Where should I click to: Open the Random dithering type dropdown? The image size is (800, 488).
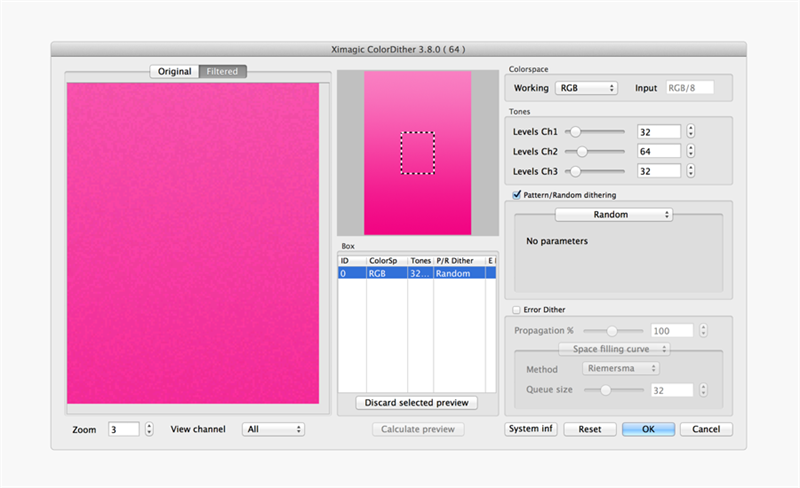[x=614, y=215]
